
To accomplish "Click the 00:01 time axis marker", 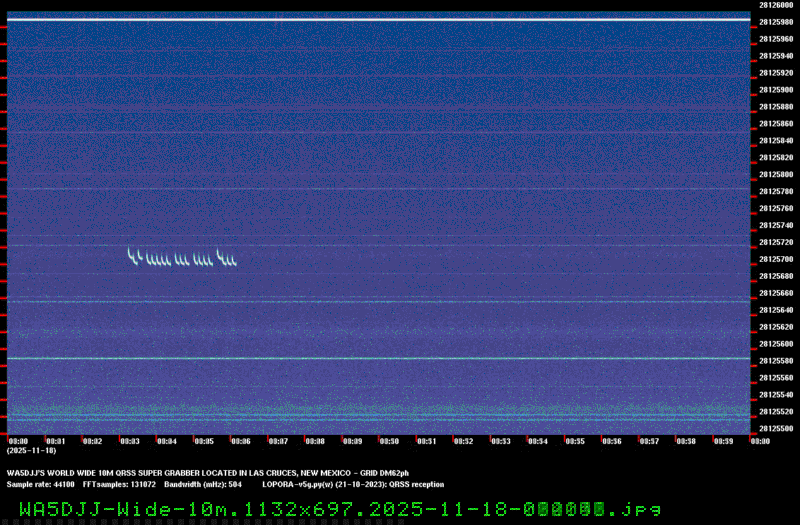I will click(56, 441).
